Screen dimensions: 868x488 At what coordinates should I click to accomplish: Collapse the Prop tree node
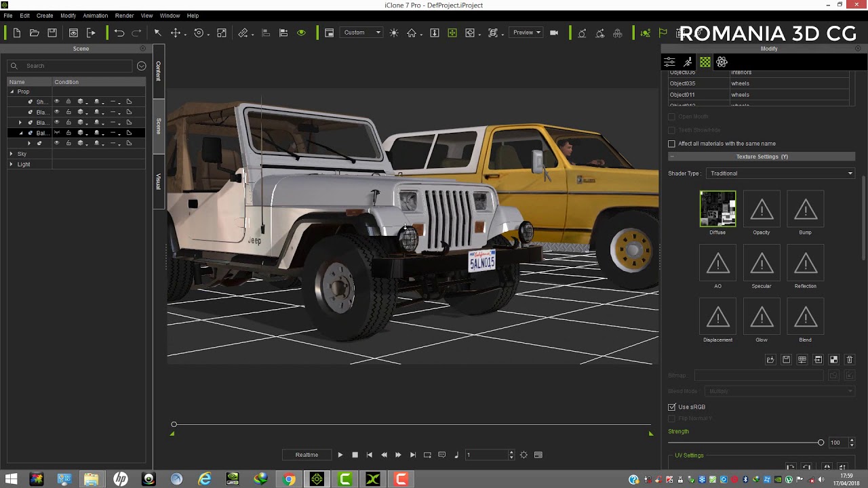click(x=12, y=91)
